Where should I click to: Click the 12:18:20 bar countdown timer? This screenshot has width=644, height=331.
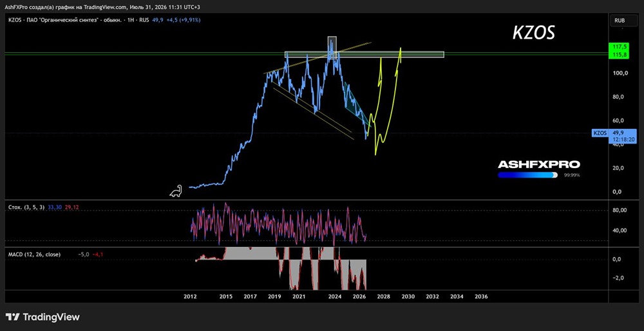pyautogui.click(x=623, y=140)
